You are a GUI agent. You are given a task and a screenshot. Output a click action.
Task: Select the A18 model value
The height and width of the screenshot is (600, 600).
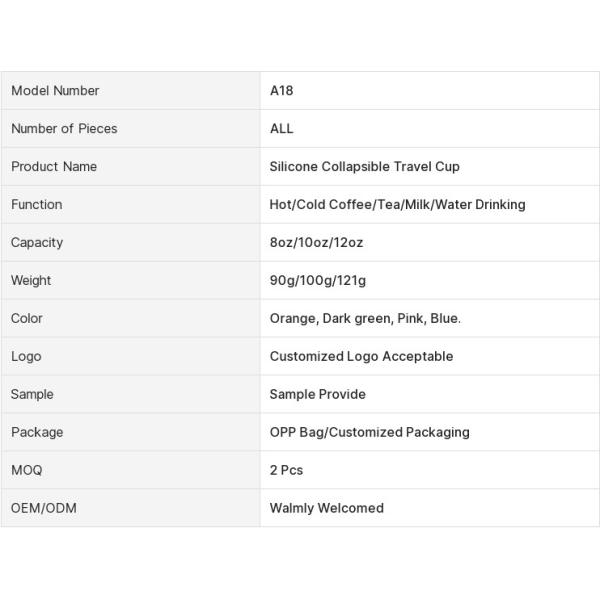pos(282,91)
